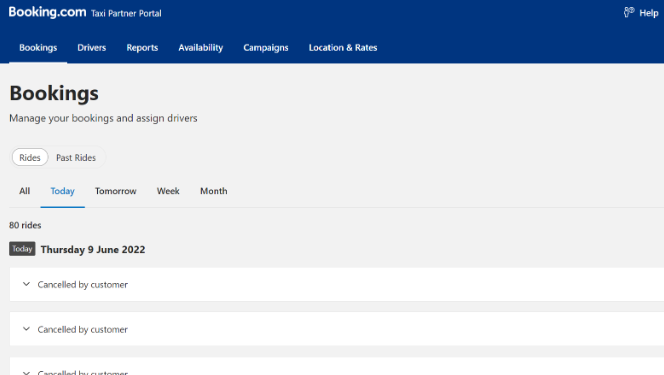Filter rides by Week
This screenshot has height=375, width=664.
click(168, 191)
